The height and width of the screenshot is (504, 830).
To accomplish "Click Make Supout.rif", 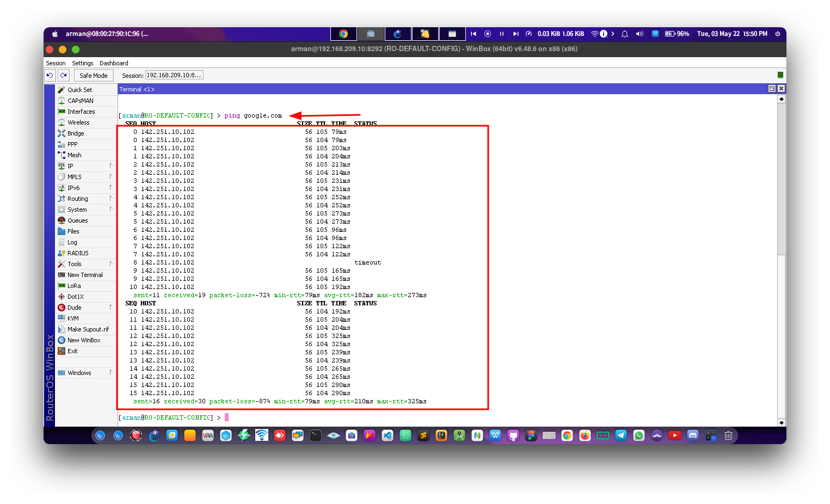I will click(x=87, y=329).
